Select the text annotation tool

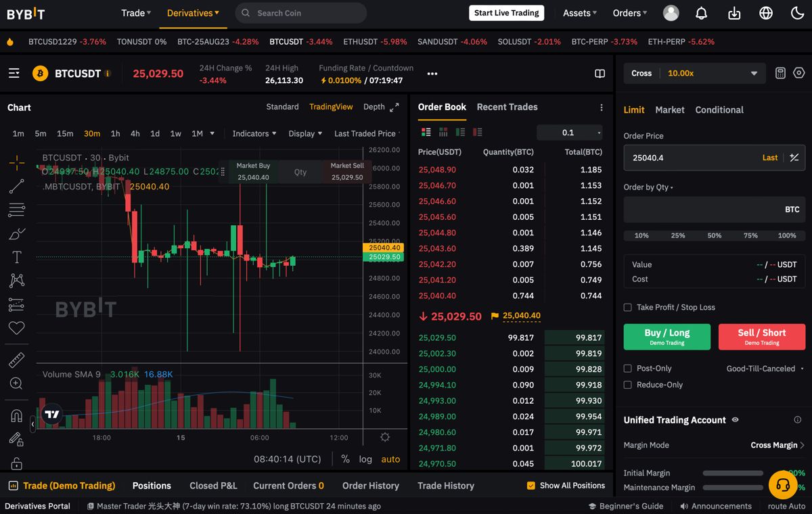pos(17,257)
